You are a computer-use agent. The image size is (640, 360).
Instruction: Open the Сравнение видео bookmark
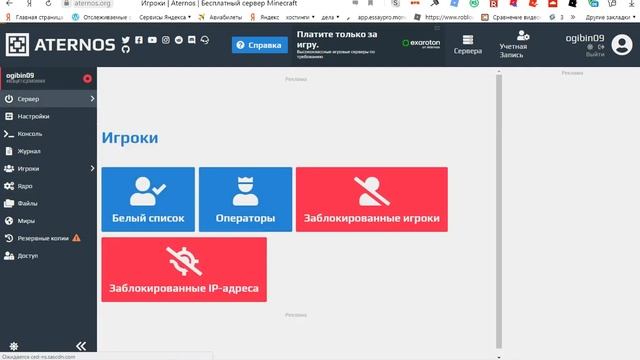pos(511,17)
